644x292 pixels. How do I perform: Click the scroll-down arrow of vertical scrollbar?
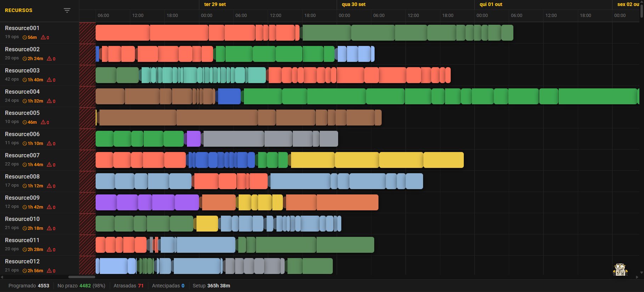[x=642, y=273]
